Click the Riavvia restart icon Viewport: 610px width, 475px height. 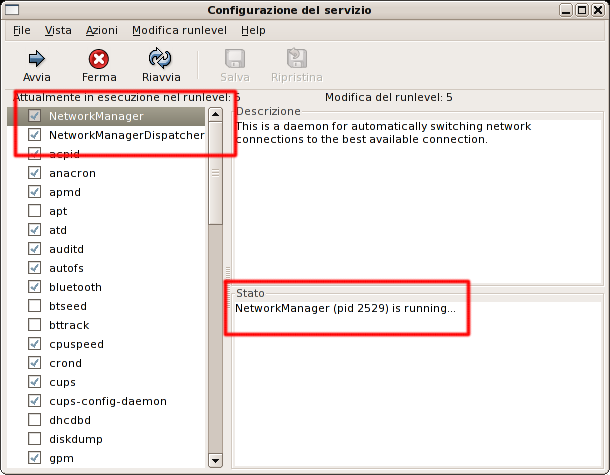coord(161,58)
